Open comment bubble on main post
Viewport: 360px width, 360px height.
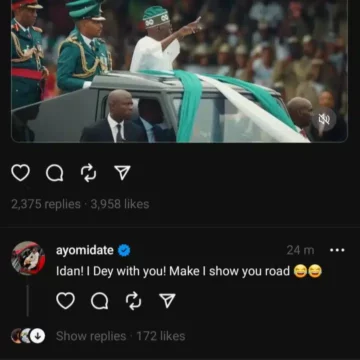point(54,173)
